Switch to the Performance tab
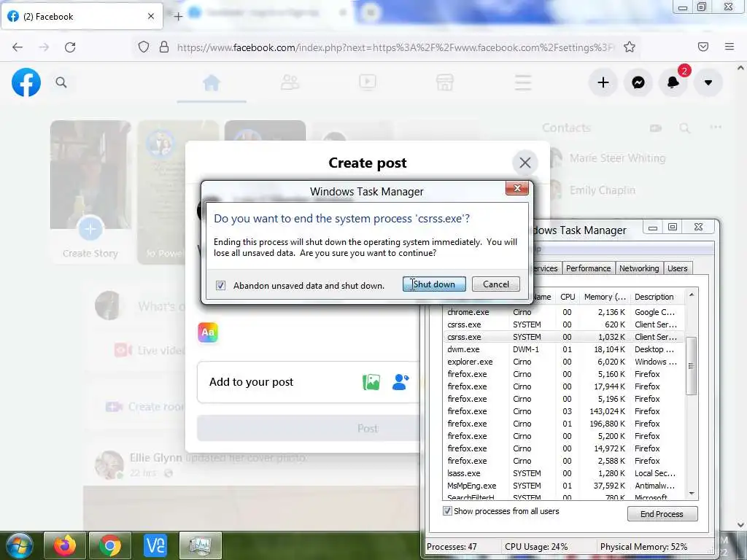The height and width of the screenshot is (560, 747). (589, 268)
